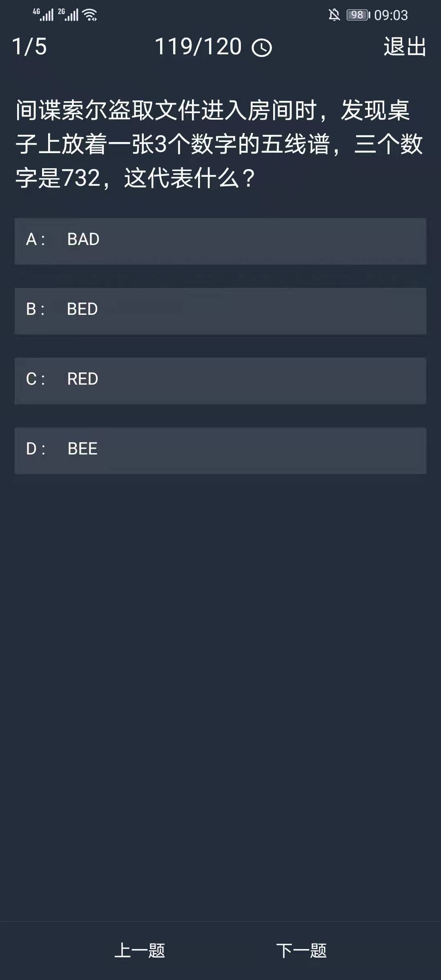Go to previous question 上一题

pyautogui.click(x=140, y=950)
